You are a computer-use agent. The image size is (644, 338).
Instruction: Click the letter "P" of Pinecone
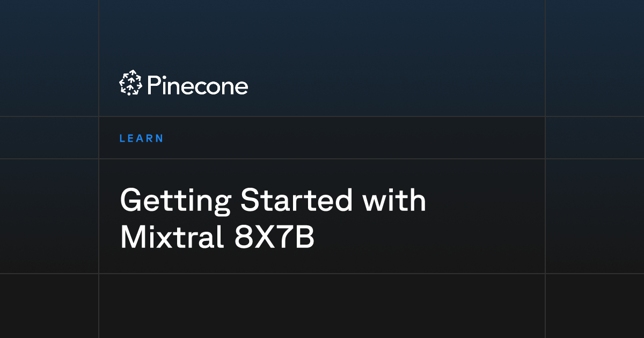[x=153, y=85]
